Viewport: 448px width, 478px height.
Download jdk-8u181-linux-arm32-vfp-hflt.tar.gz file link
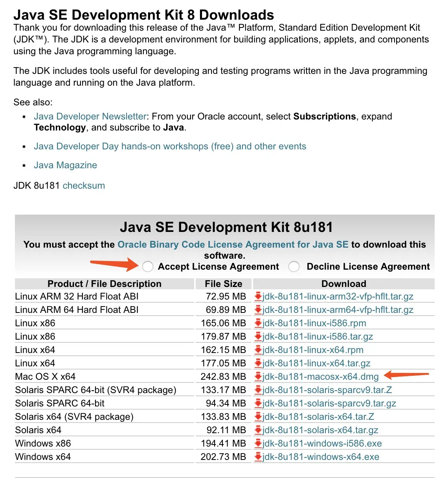pos(338,296)
